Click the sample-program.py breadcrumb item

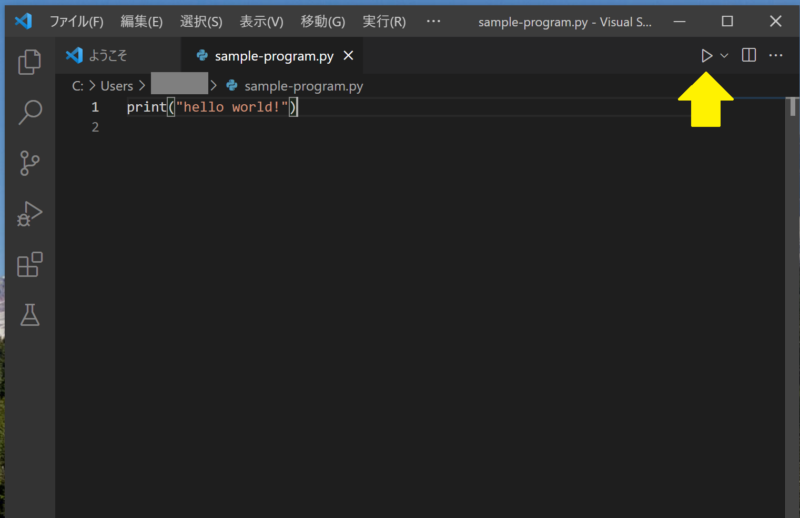pyautogui.click(x=303, y=86)
